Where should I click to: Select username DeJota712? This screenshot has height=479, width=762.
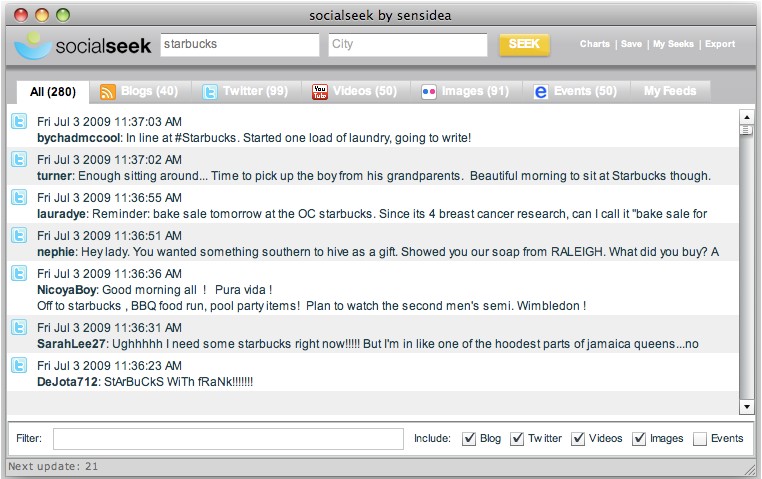coord(68,381)
